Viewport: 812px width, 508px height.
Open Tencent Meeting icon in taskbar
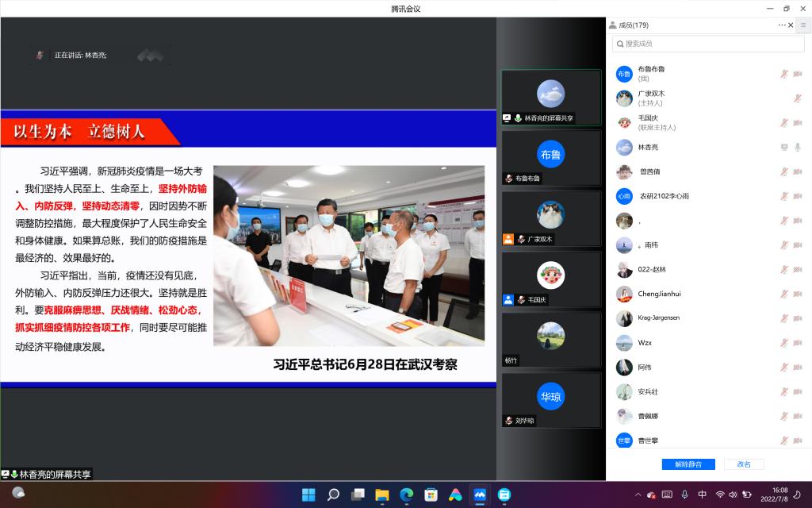pyautogui.click(x=480, y=495)
